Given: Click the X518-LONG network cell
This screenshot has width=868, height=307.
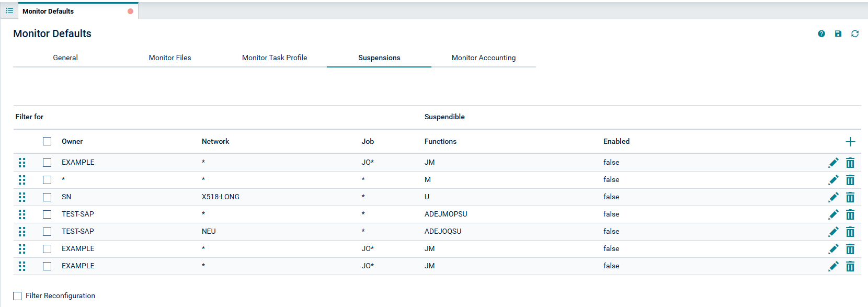Looking at the screenshot, I should [221, 197].
